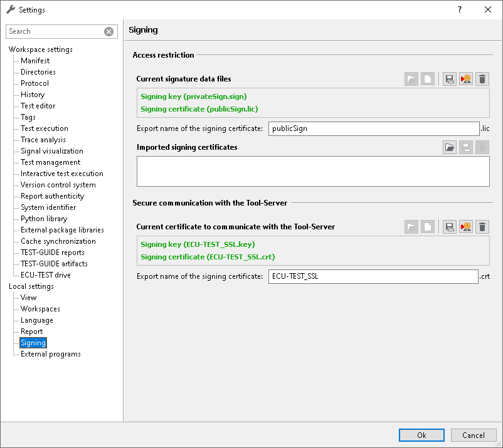Image resolution: width=503 pixels, height=448 pixels.
Task: Open folder icon for imported signing certificates
Action: pyautogui.click(x=450, y=147)
